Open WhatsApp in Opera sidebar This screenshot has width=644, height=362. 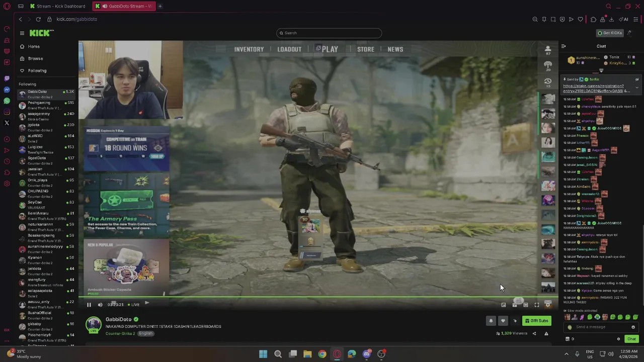coord(7,101)
